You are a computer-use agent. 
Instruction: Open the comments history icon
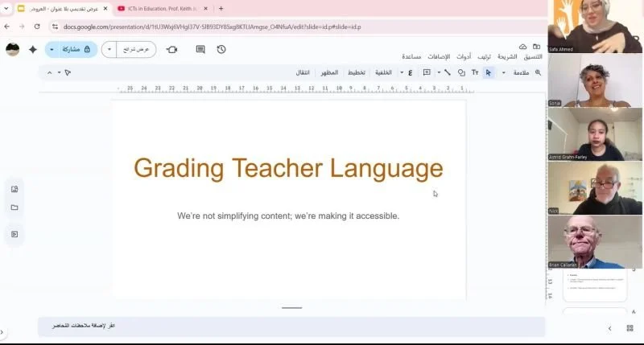pos(200,49)
